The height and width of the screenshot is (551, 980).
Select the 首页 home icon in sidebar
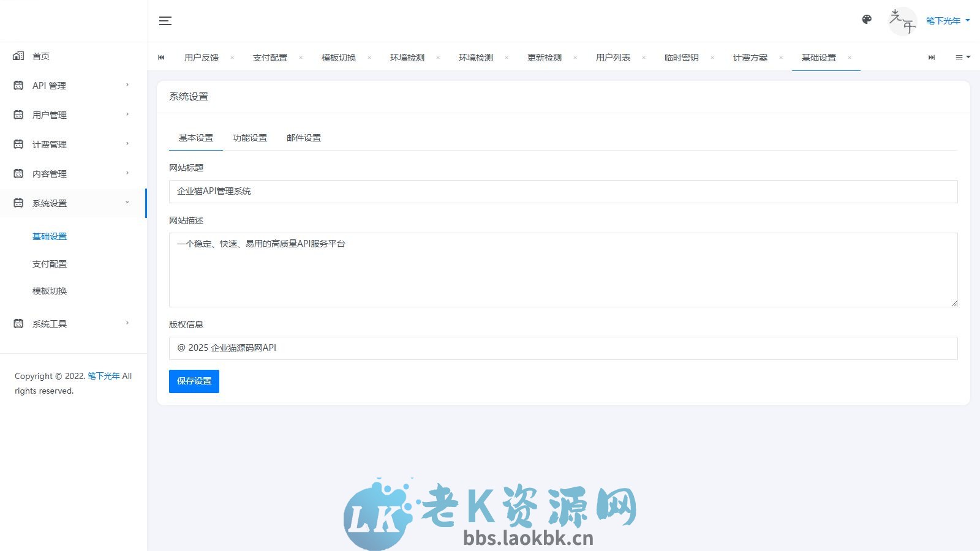[x=18, y=56]
